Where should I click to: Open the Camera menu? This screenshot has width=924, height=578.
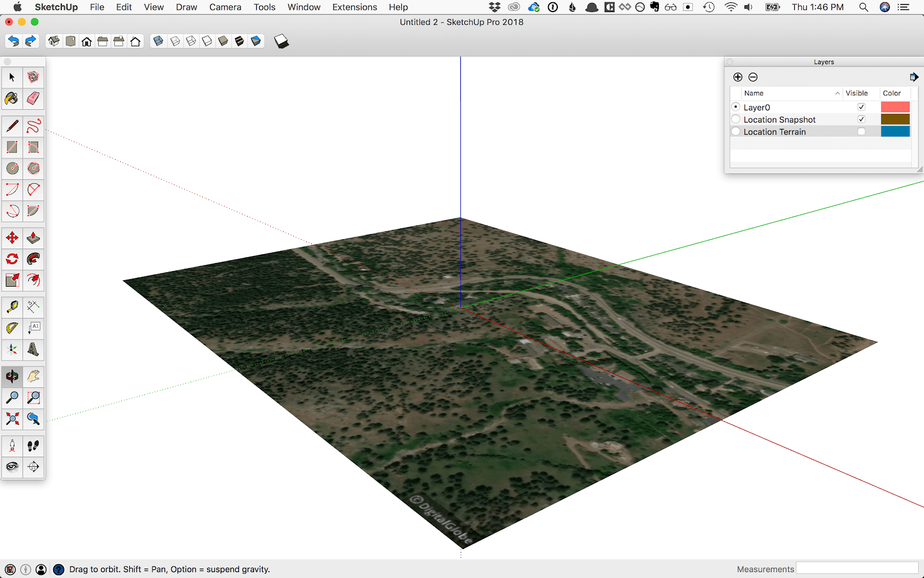225,7
